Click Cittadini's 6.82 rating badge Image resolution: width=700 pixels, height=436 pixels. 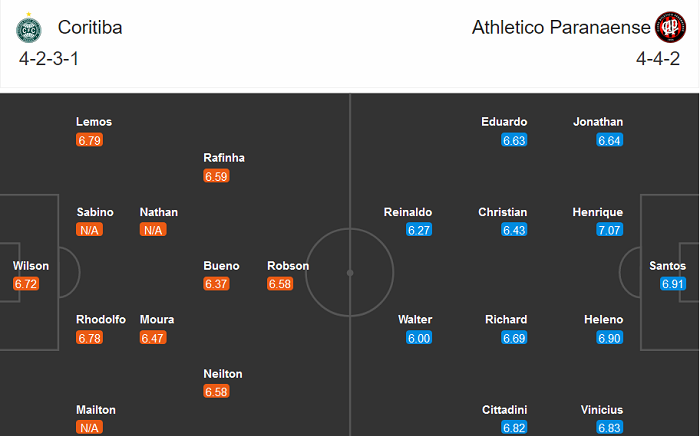click(514, 428)
